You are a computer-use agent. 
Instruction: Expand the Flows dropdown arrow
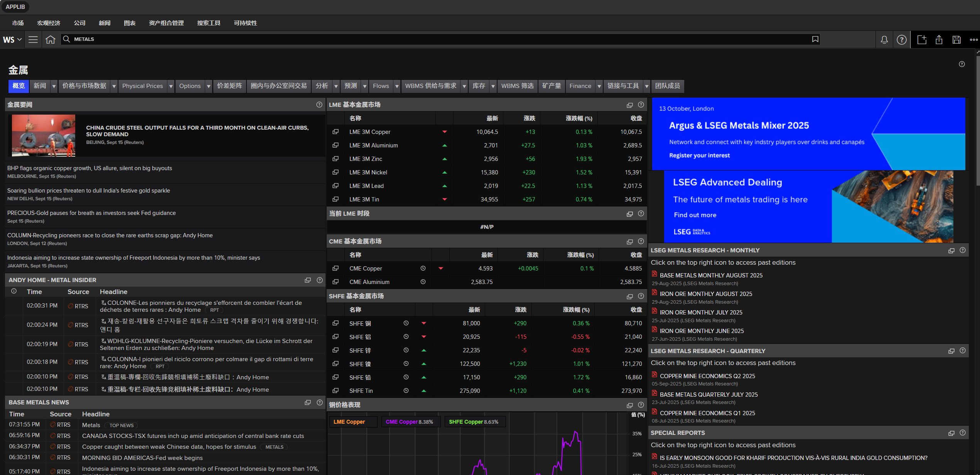[x=397, y=86]
